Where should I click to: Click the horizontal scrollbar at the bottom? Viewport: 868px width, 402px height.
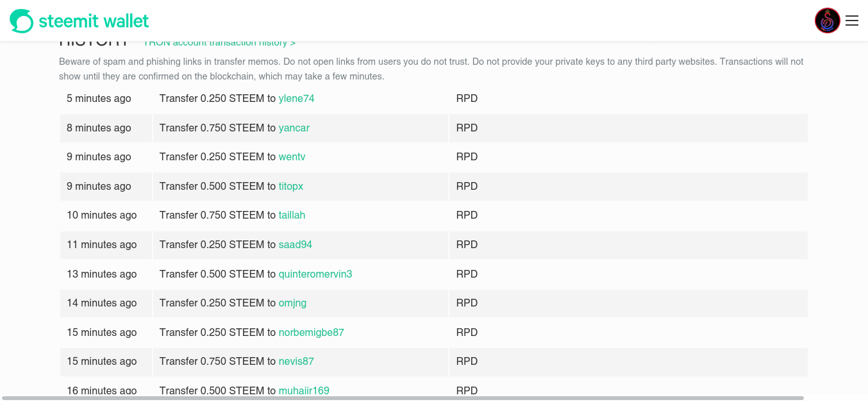[x=403, y=398]
